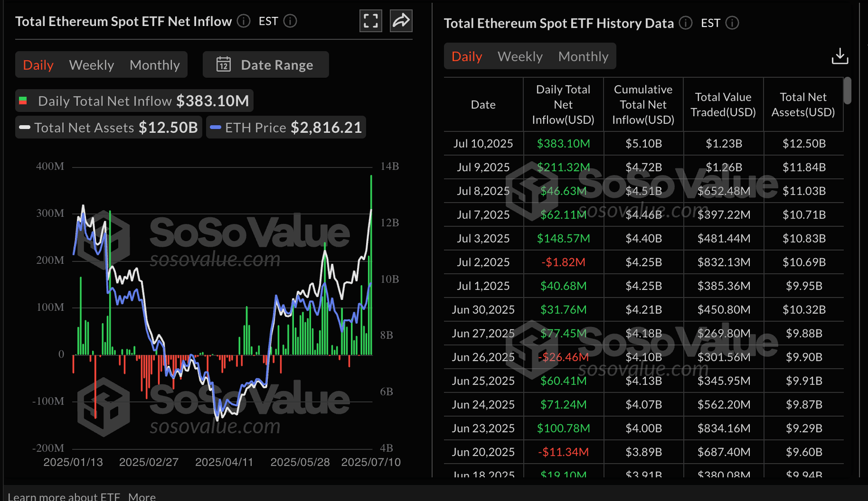The image size is (868, 501).
Task: Toggle Total Net Assets chart series
Action: pyautogui.click(x=108, y=128)
